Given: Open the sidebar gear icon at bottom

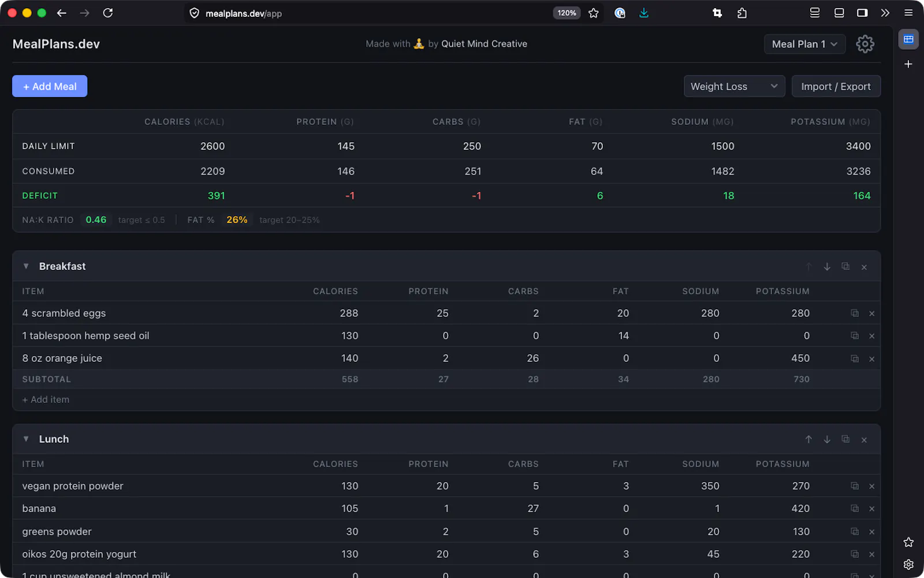Looking at the screenshot, I should [908, 565].
